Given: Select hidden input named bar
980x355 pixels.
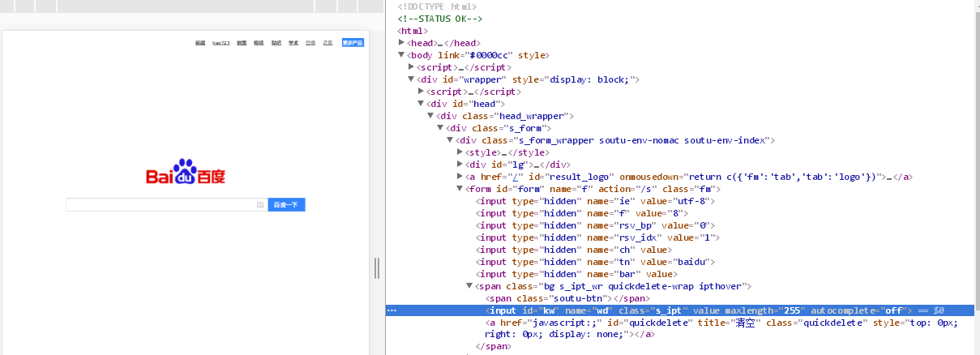Looking at the screenshot, I should coord(576,274).
